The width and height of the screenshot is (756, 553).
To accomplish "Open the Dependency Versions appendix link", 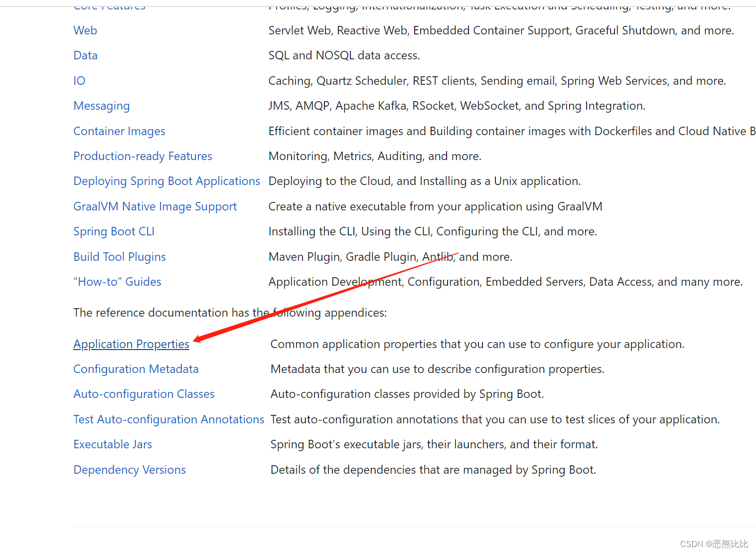I will coord(130,470).
